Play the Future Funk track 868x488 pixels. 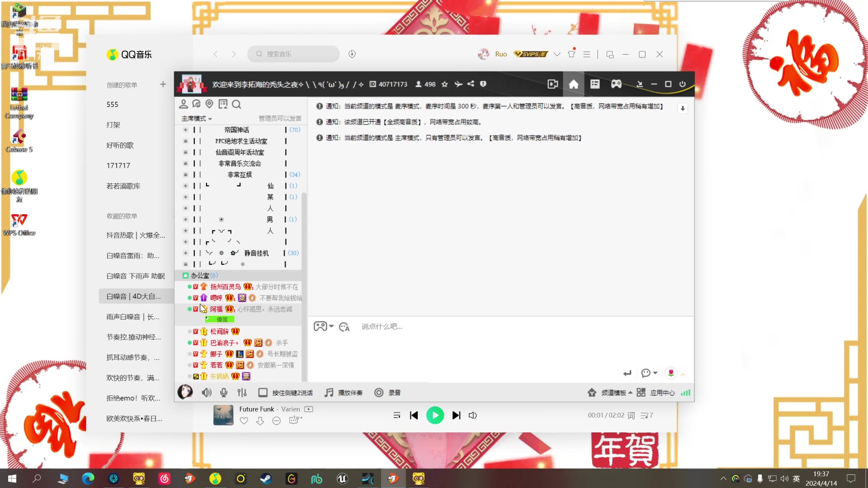pos(435,415)
